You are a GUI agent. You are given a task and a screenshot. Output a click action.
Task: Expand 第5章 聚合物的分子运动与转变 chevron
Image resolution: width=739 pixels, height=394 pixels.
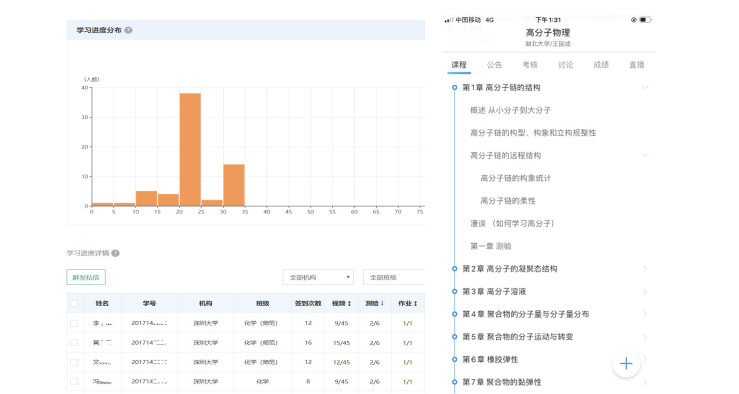point(645,337)
